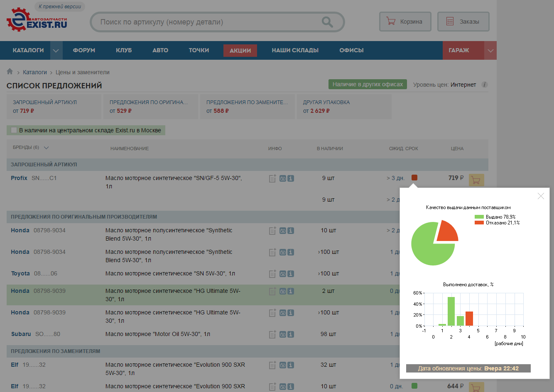554x392 pixels.
Task: Open photo icon for Profix SN/GF-5 row
Action: pyautogui.click(x=283, y=178)
